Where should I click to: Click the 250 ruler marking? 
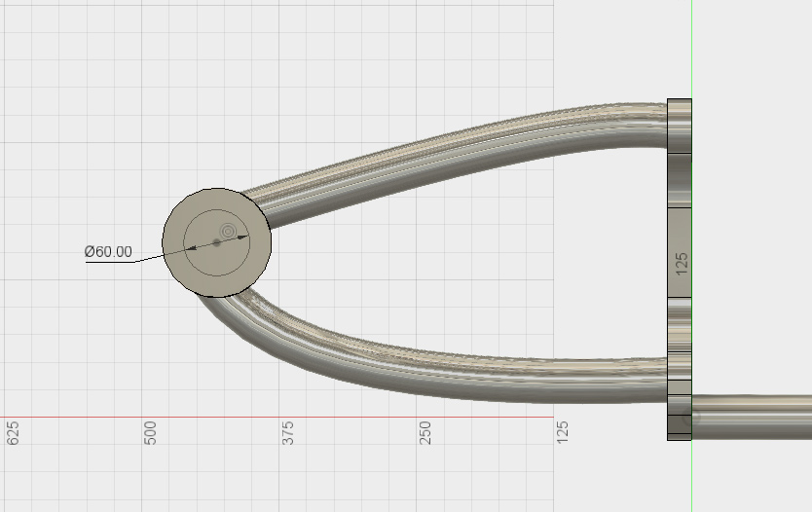(425, 434)
